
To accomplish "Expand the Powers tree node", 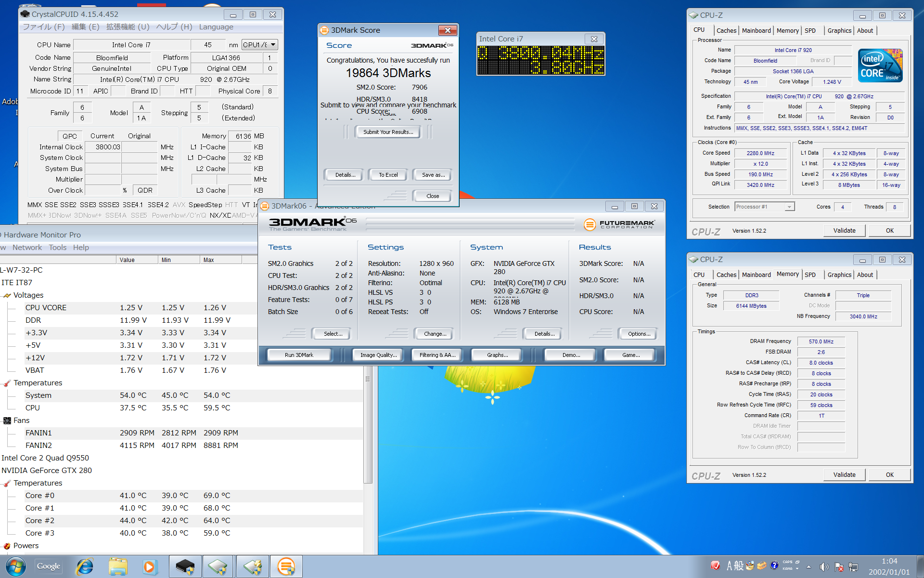I will pyautogui.click(x=7, y=546).
